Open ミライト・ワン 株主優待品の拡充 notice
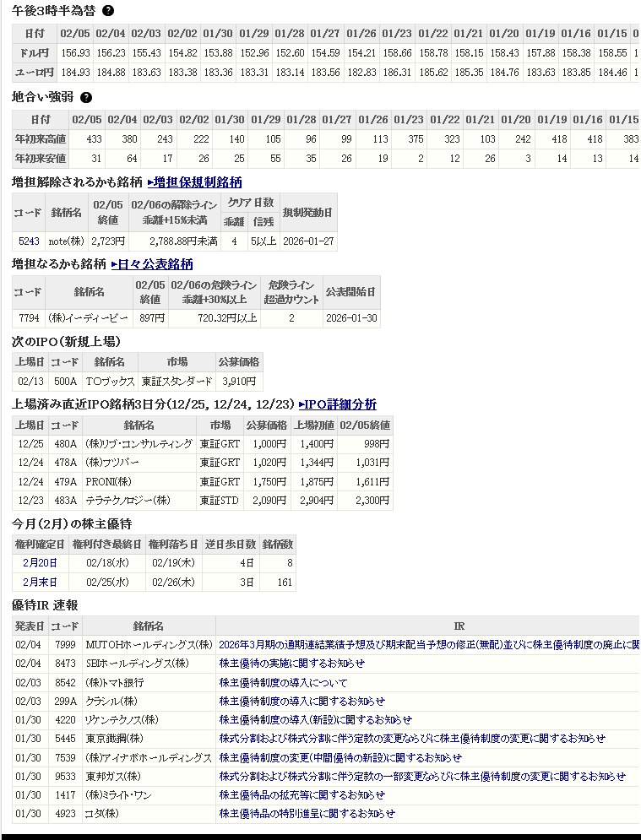 pos(301,795)
